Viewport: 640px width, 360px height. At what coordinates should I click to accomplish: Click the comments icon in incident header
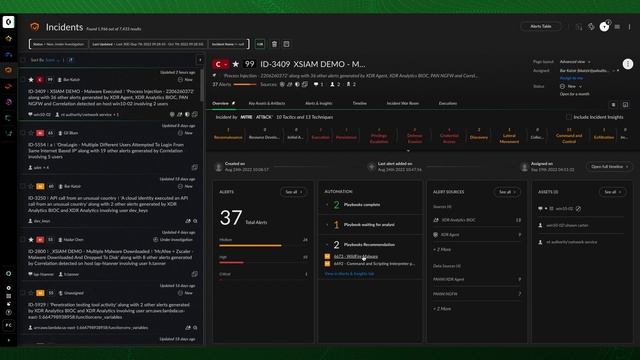316,84
